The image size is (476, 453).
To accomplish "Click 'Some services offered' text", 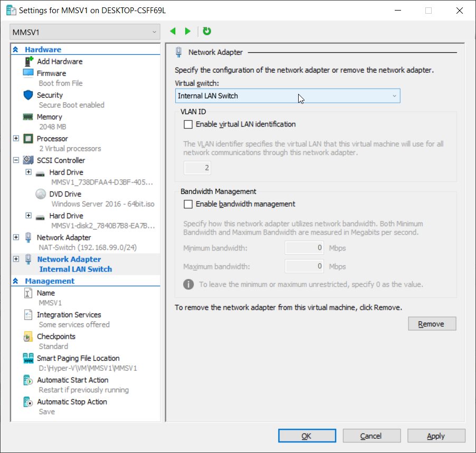I will [74, 325].
